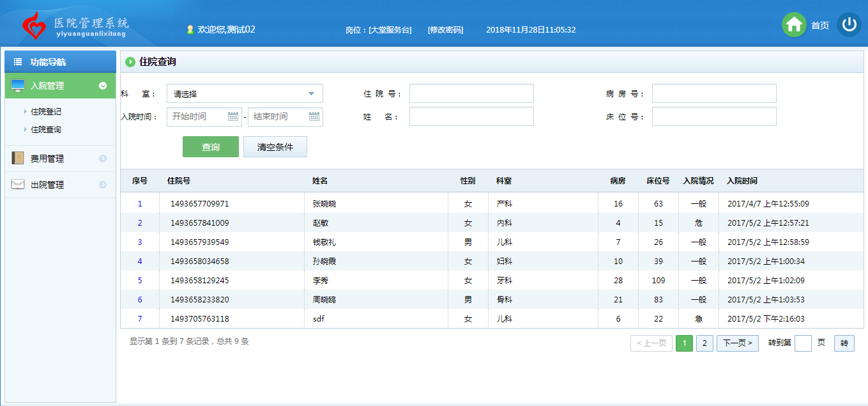Click the name cell 孙晓霞

click(x=324, y=262)
